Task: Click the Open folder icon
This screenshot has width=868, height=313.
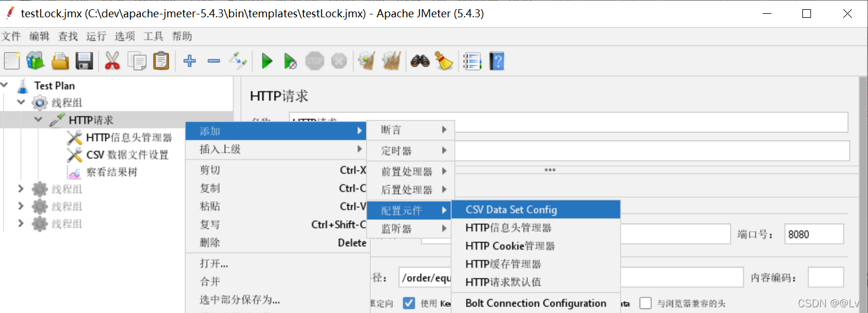Action: pos(60,61)
